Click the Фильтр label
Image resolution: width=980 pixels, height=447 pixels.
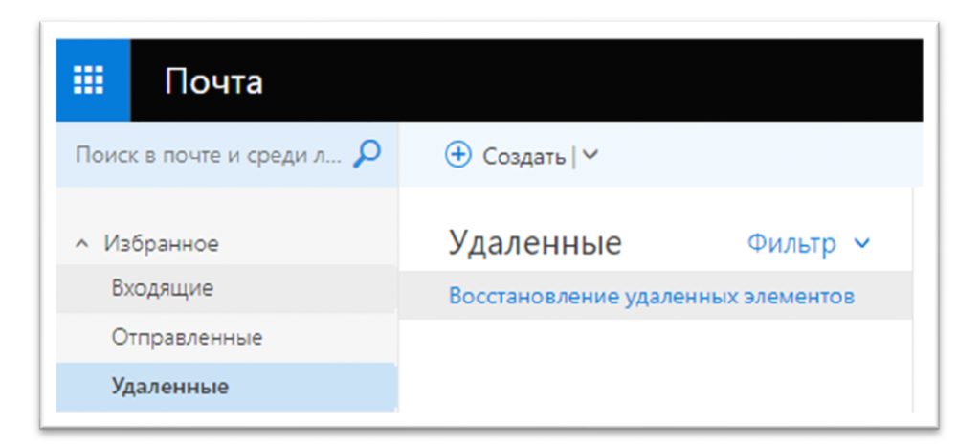point(791,244)
